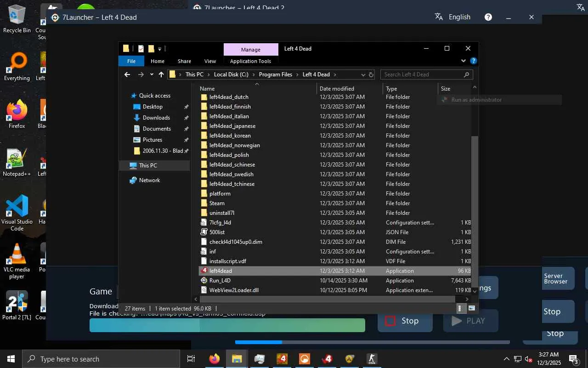Click the Properties icon in Explorer's quick access toolbar
This screenshot has height=368, width=588.
[x=141, y=48]
